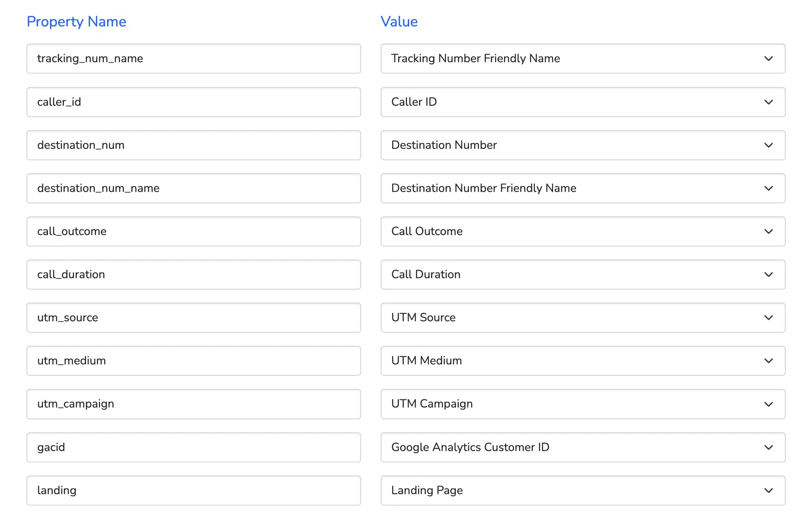This screenshot has height=532, width=802.
Task: Click the destination_num input field
Action: tap(194, 145)
